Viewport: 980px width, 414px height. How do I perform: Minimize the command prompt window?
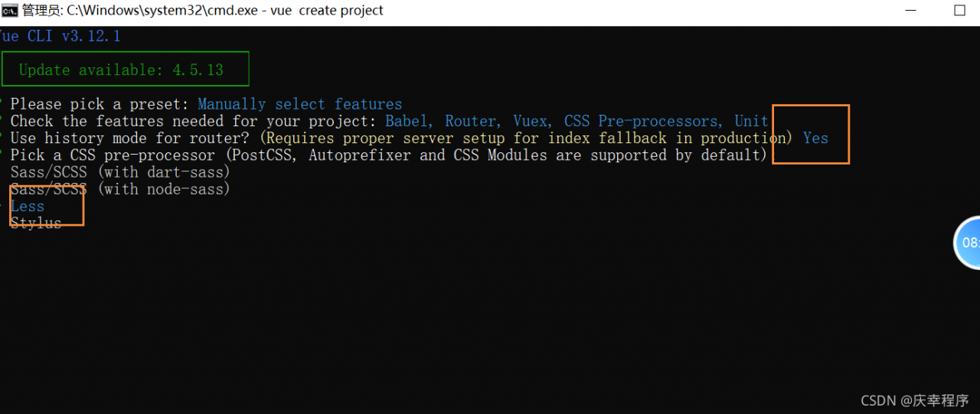tap(910, 11)
